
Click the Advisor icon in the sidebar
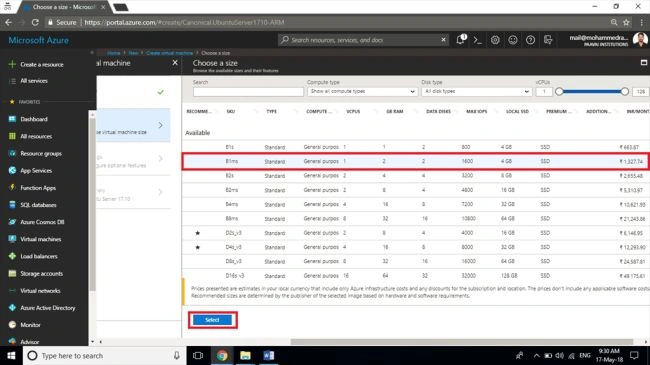[12, 341]
